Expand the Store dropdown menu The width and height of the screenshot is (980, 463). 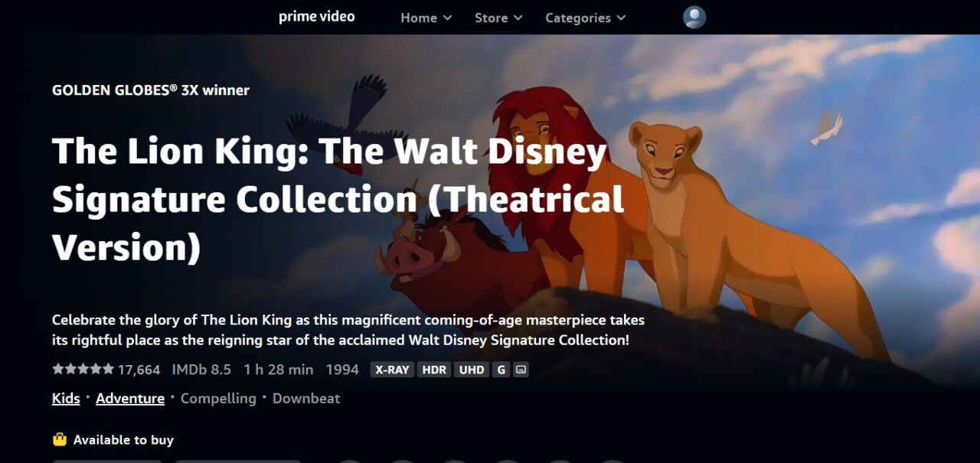(x=498, y=18)
